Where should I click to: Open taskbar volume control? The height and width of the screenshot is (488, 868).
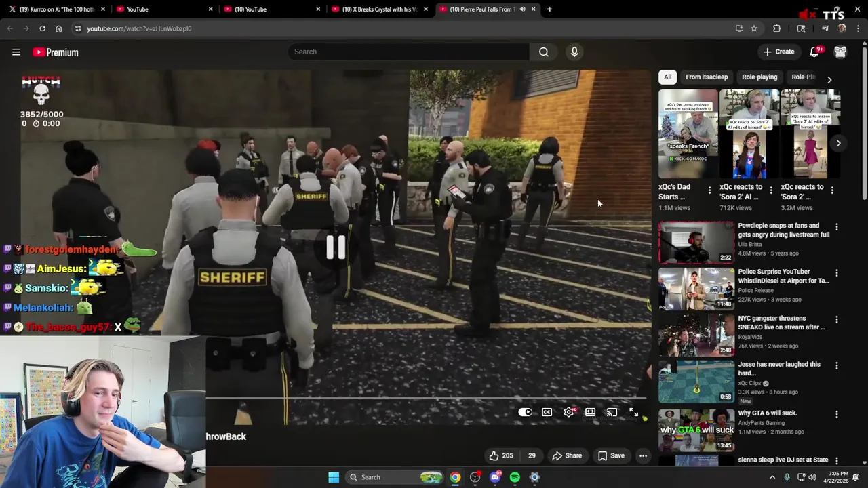click(814, 477)
